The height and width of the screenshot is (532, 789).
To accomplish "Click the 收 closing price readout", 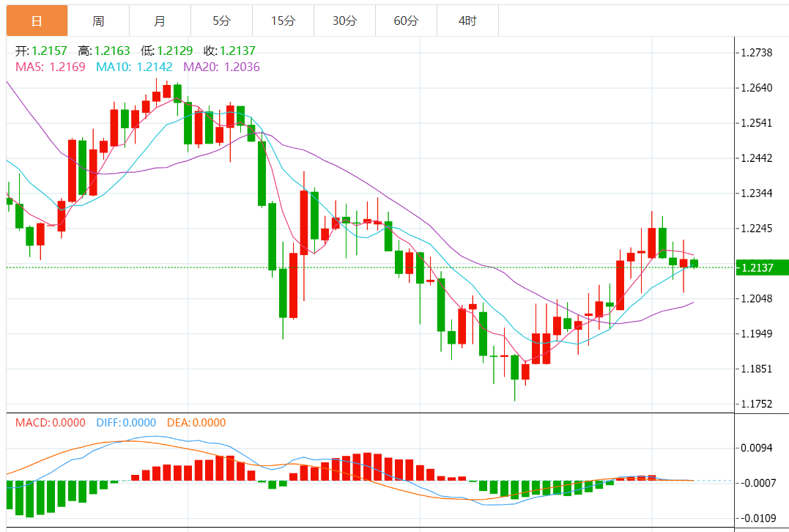I will coord(229,51).
